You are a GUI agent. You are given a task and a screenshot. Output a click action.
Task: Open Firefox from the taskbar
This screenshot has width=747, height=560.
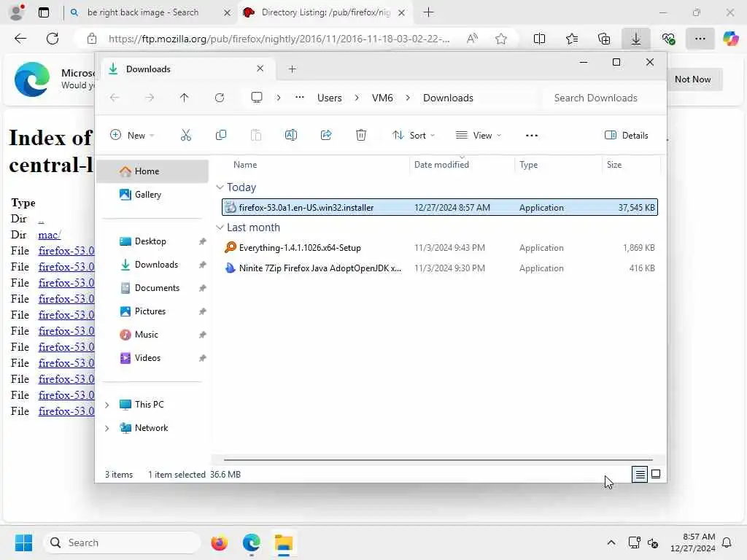click(219, 542)
